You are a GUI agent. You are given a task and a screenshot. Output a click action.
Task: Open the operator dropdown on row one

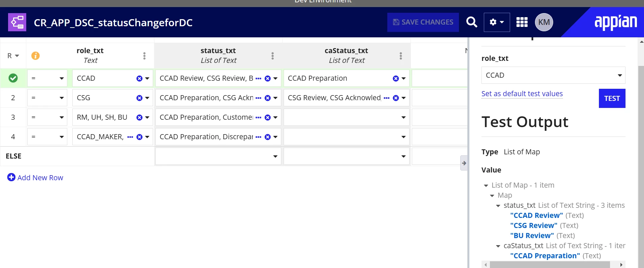pyautogui.click(x=47, y=78)
